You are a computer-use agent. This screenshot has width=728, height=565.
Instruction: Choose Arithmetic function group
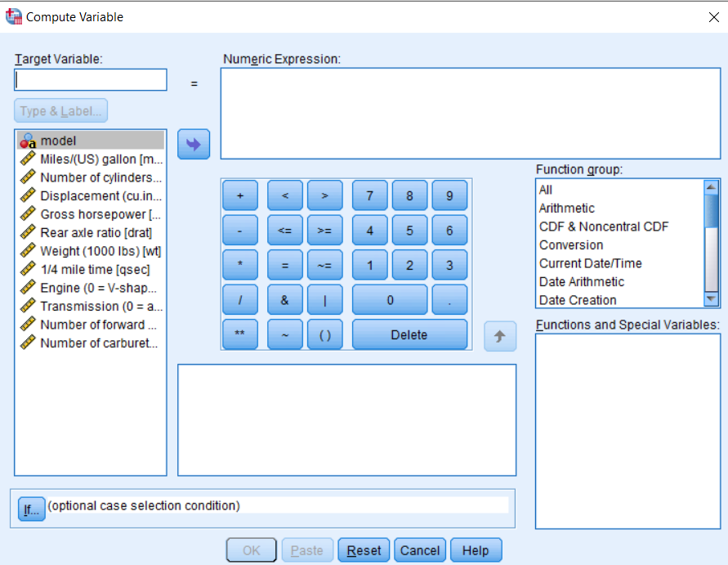[x=620, y=209]
